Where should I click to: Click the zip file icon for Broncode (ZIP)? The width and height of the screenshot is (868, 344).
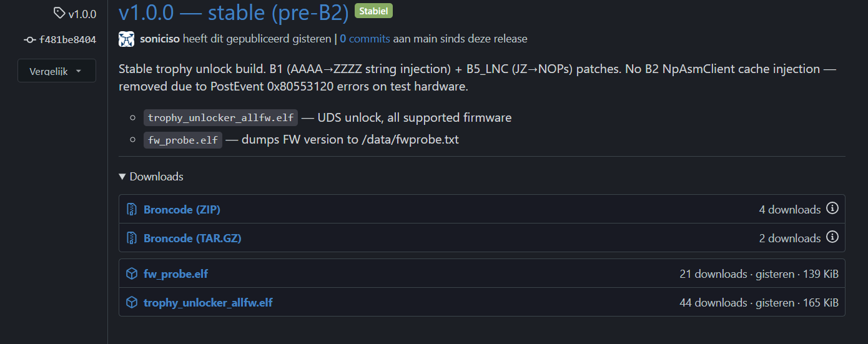(132, 209)
